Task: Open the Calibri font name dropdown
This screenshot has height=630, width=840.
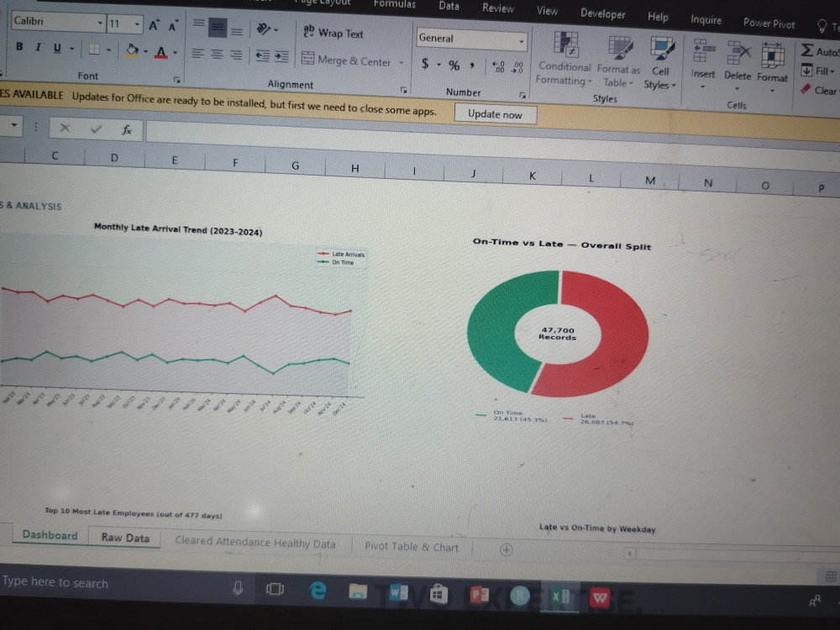Action: (100, 23)
